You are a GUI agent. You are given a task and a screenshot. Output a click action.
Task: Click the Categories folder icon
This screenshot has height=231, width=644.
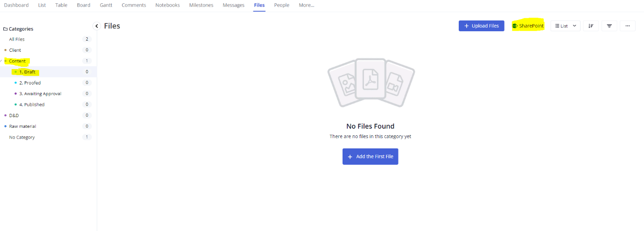pos(5,29)
